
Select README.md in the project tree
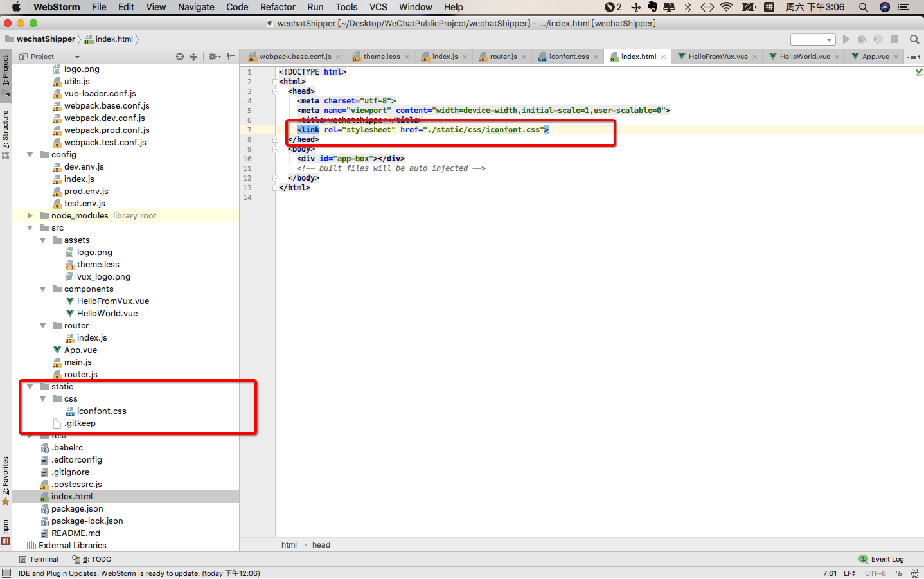[76, 533]
